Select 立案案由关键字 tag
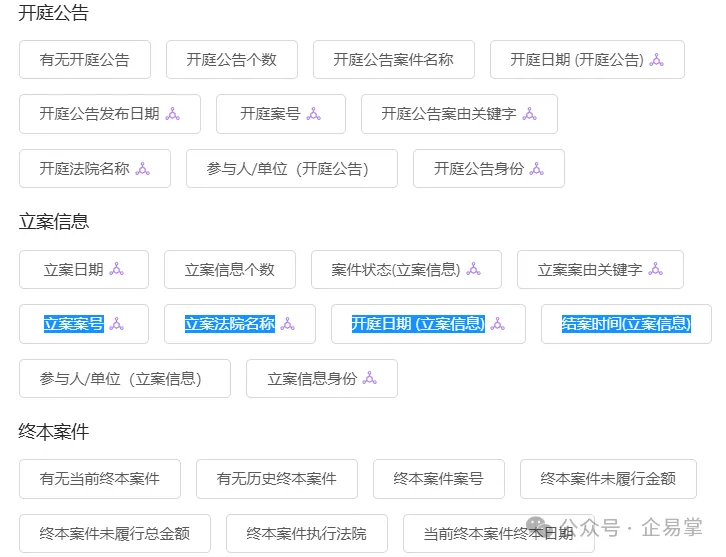Screen dimensions: 726x557 (601, 269)
